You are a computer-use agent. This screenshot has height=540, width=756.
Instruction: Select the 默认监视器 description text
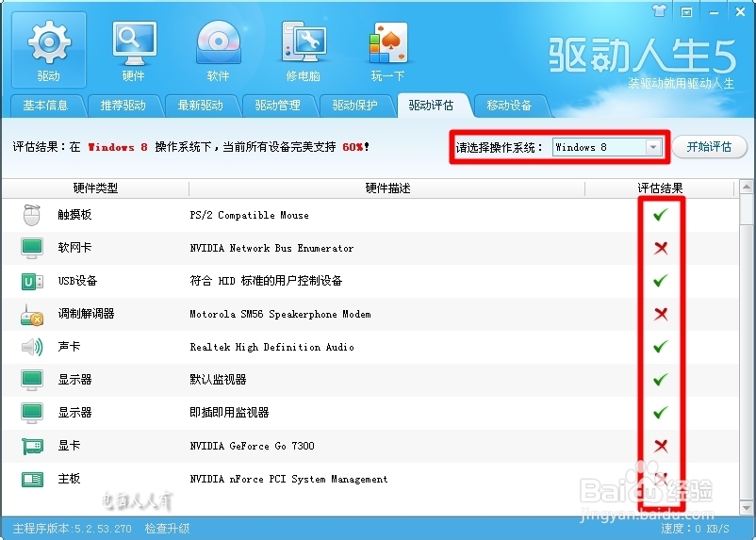pyautogui.click(x=218, y=380)
